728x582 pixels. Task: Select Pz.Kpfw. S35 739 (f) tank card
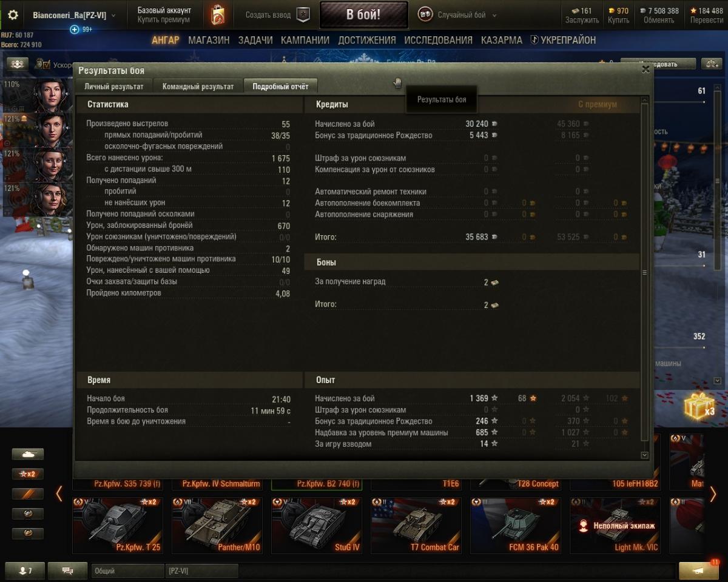(116, 484)
